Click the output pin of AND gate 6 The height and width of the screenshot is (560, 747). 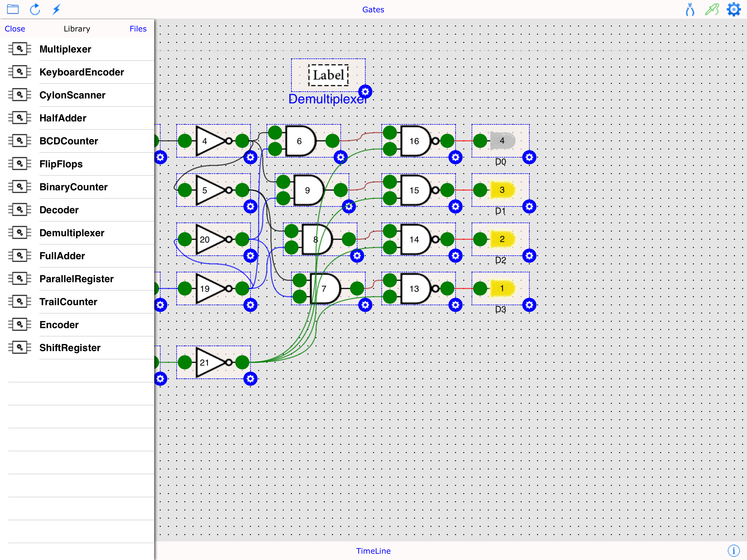click(332, 141)
